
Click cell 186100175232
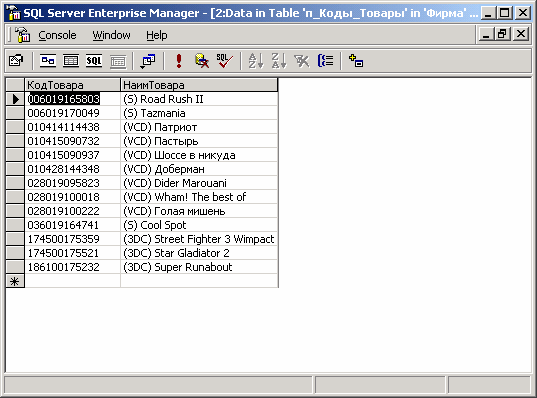tap(72, 267)
